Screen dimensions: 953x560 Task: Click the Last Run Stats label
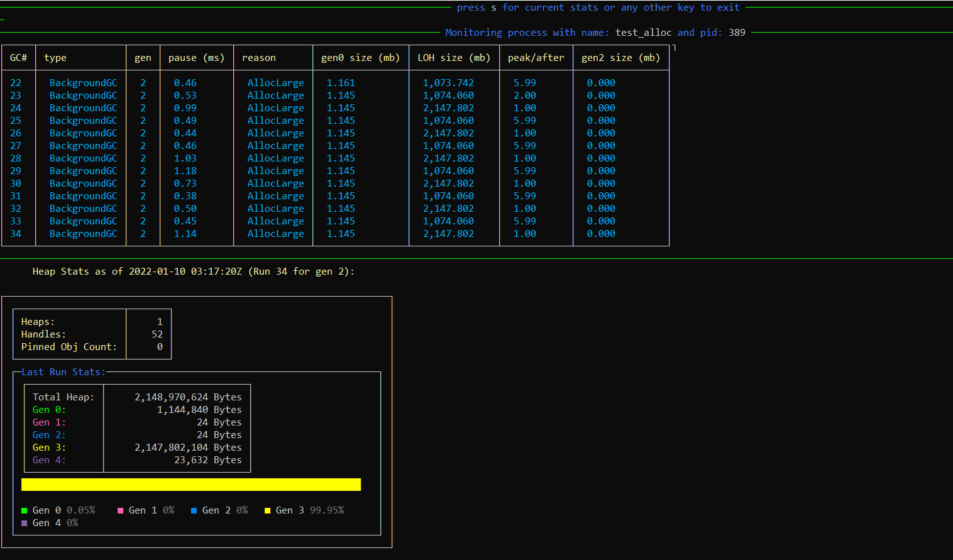63,372
